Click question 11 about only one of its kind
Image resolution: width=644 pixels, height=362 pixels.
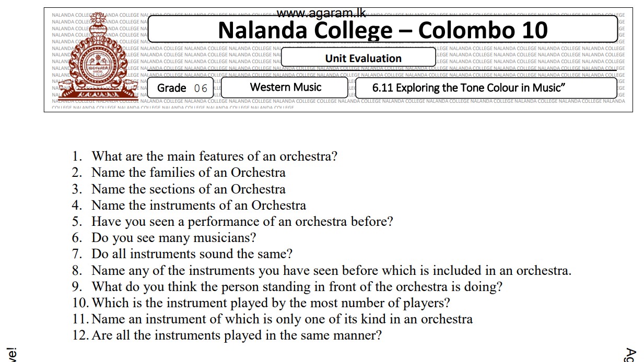coord(282,319)
